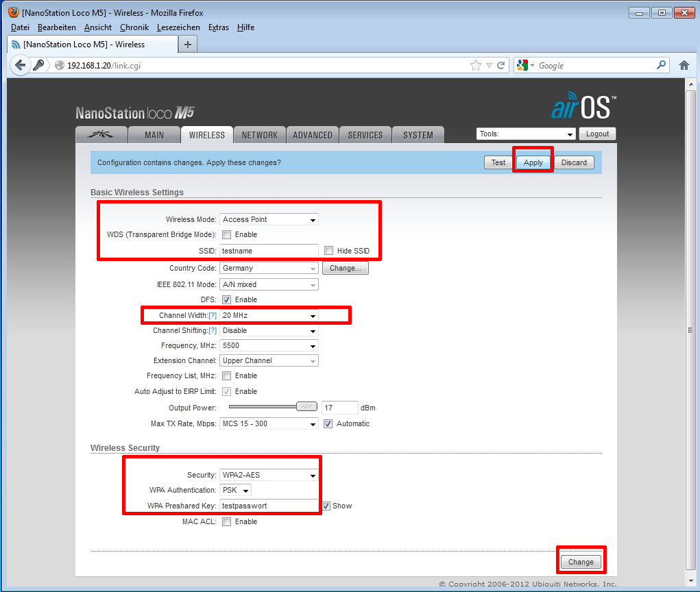700x592 pixels.
Task: Switch to the MAIN tab
Action: click(154, 135)
